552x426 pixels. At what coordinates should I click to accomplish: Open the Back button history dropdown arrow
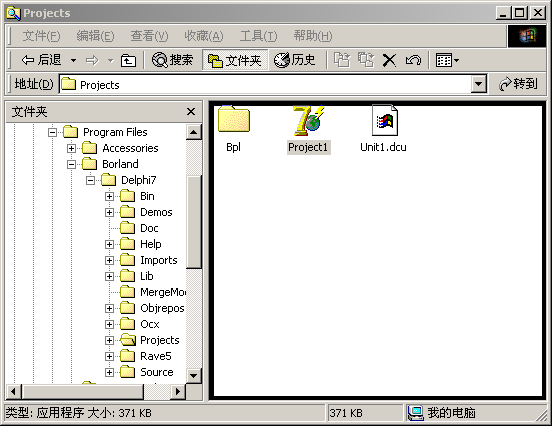pyautogui.click(x=73, y=60)
